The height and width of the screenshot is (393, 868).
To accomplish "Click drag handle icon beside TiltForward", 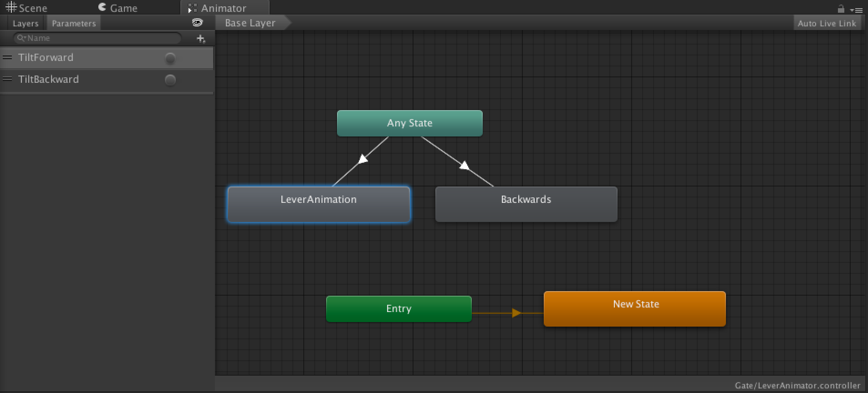I will pyautogui.click(x=7, y=58).
